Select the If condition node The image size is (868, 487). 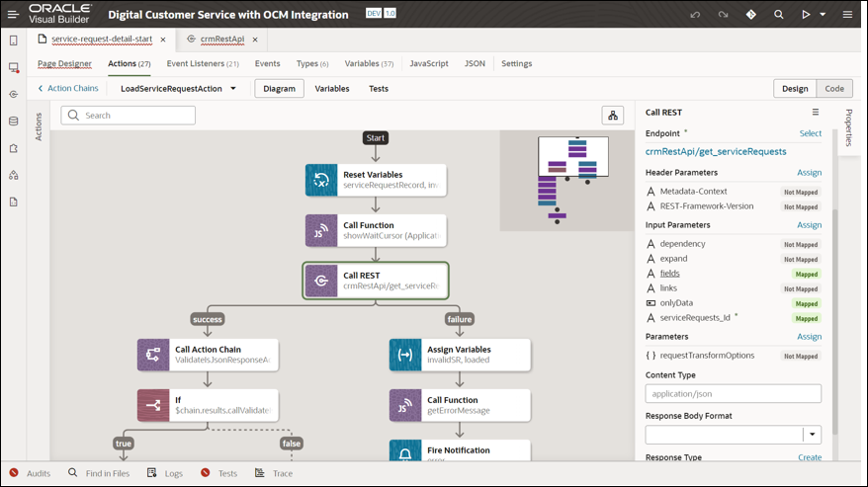tap(209, 405)
